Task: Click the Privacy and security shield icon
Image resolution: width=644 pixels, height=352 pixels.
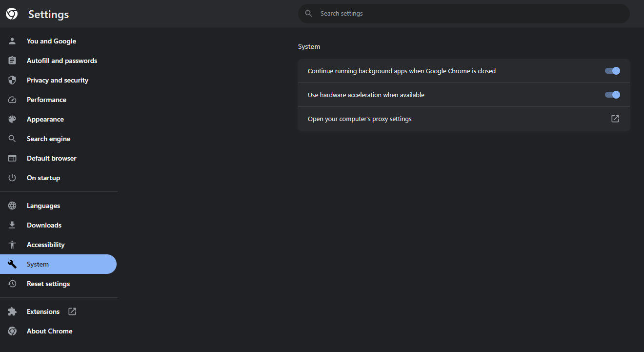Action: pyautogui.click(x=12, y=80)
